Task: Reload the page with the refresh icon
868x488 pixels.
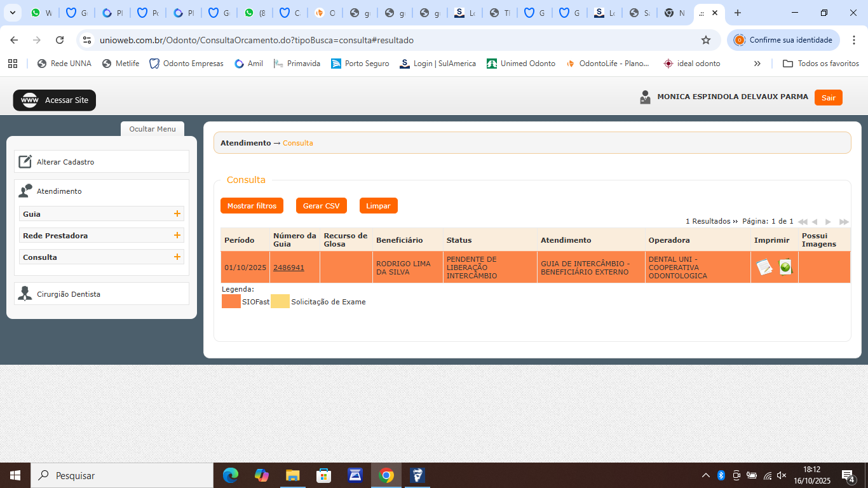Action: pos(60,40)
